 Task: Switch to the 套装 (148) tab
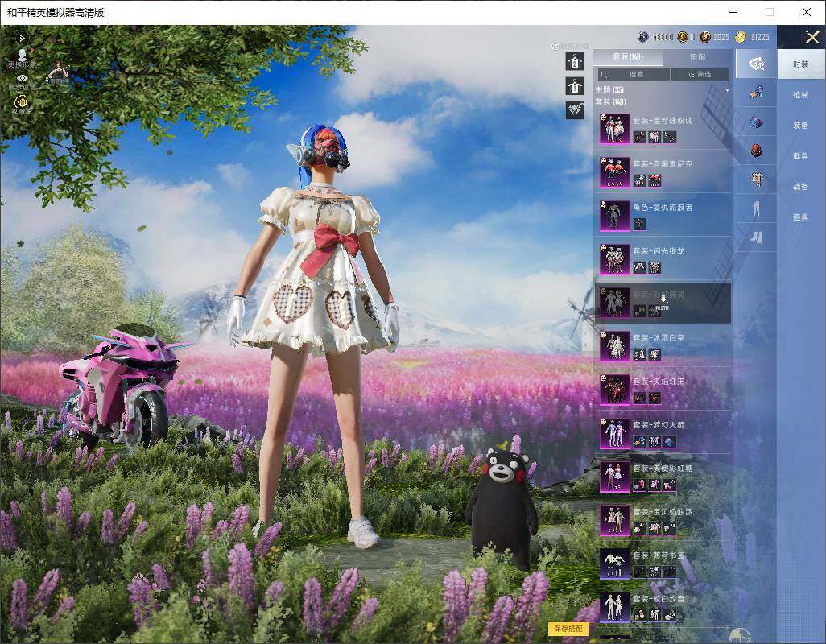(x=628, y=56)
